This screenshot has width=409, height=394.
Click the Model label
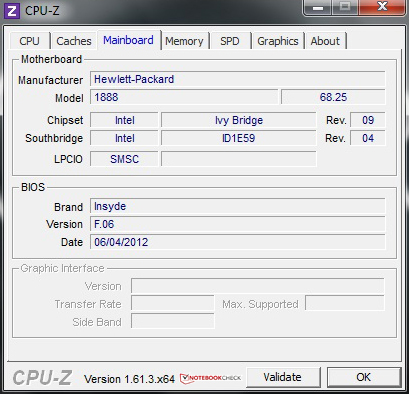tap(69, 98)
